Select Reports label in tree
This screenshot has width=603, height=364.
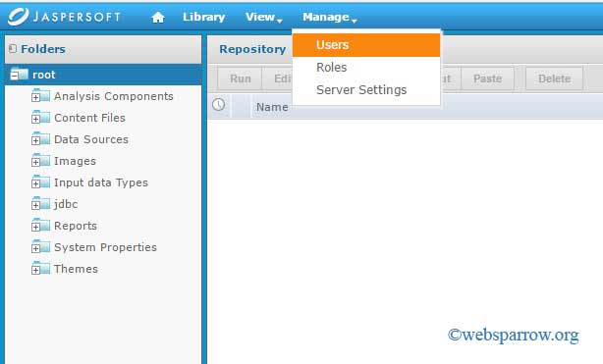coord(76,226)
